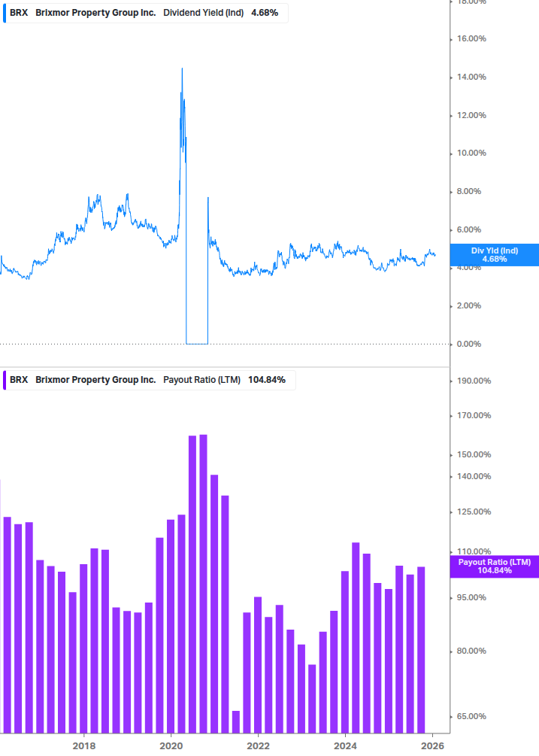Image resolution: width=539 pixels, height=756 pixels.
Task: Select the Payout Ratio (LTM) legend label
Action: pos(201,380)
